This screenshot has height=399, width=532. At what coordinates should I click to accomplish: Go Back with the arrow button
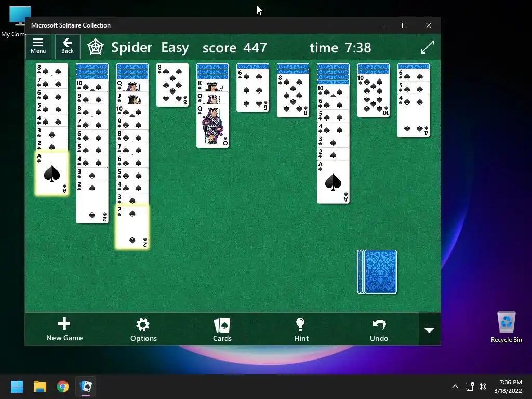[x=68, y=46]
